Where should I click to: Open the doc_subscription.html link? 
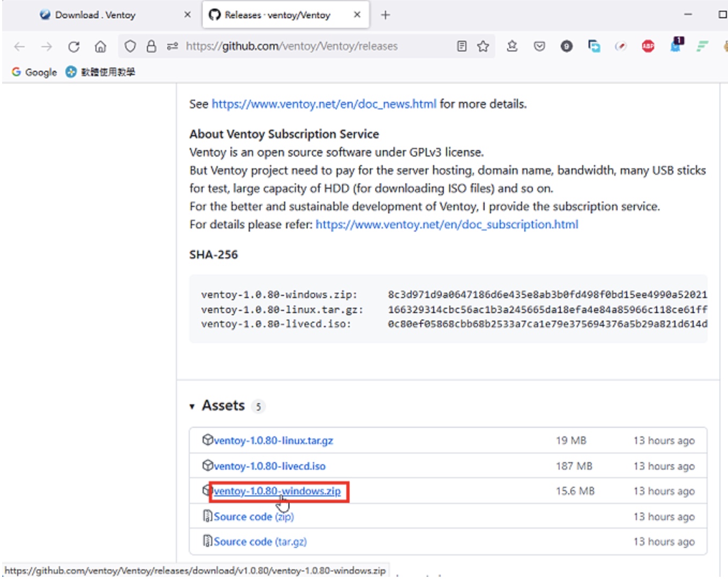click(x=447, y=225)
